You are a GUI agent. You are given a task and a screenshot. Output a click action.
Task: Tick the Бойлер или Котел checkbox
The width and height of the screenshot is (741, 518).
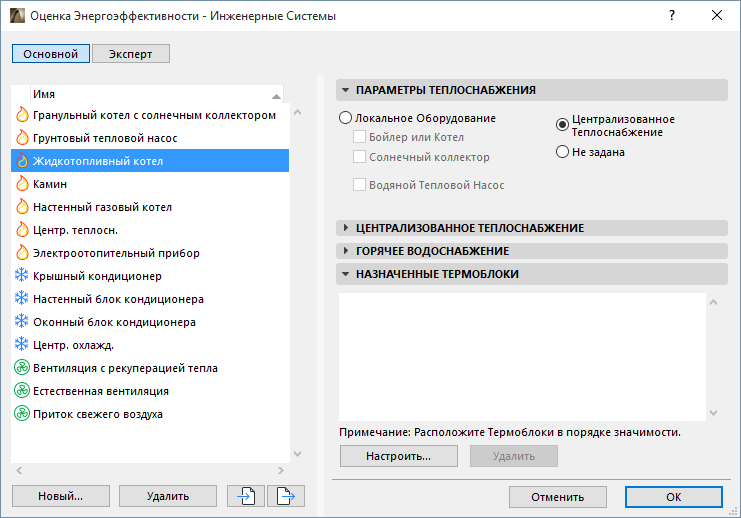point(359,137)
